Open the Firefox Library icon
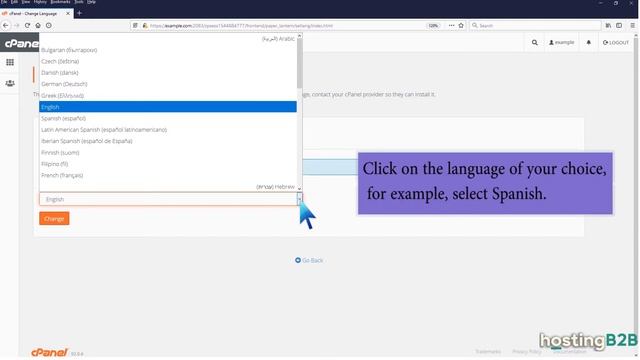 (608, 25)
